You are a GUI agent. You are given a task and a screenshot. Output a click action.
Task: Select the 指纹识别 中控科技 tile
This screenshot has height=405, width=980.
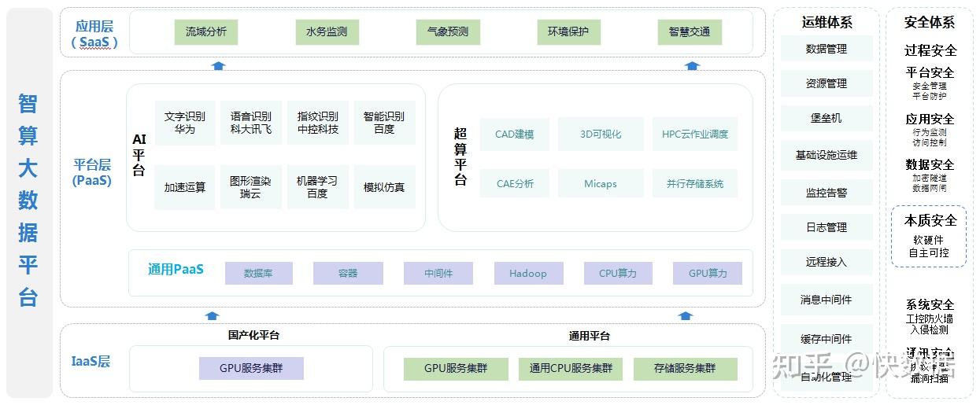point(318,123)
